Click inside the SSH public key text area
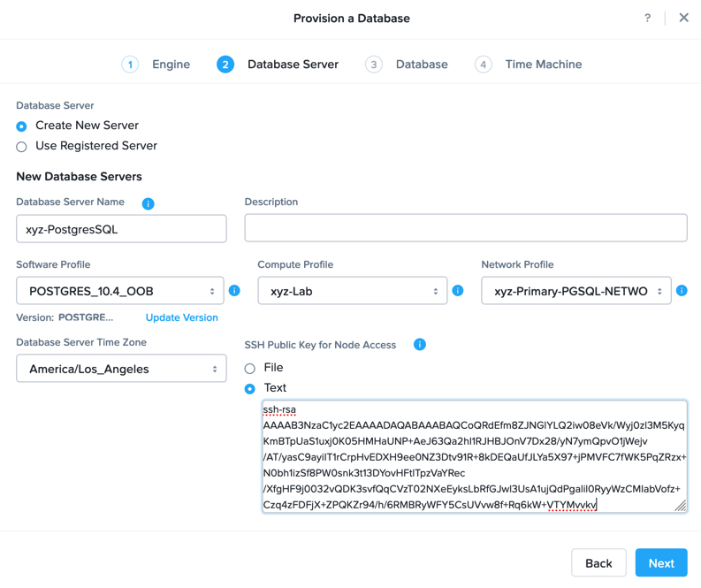701x588 pixels. click(475, 456)
